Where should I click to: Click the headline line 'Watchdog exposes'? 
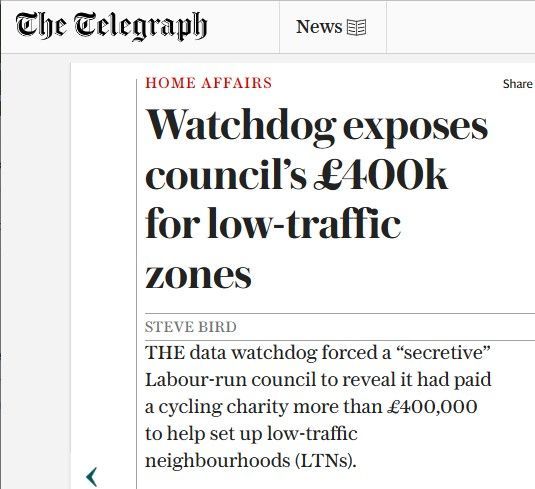(317, 127)
